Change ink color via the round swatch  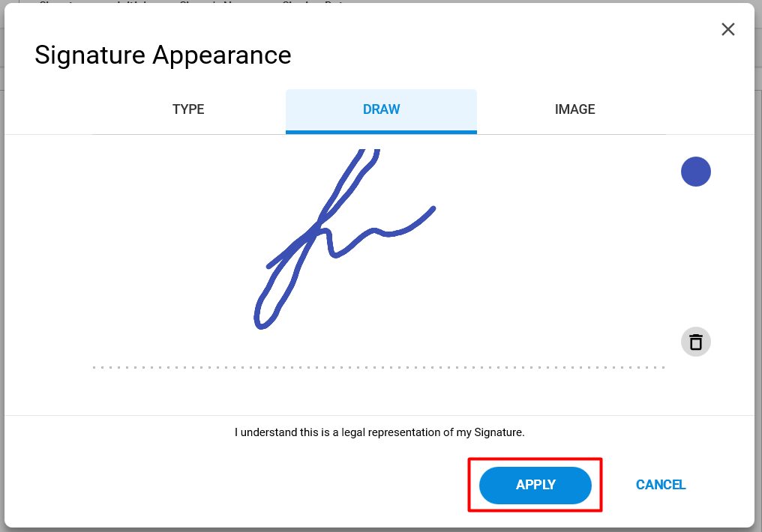pos(695,172)
